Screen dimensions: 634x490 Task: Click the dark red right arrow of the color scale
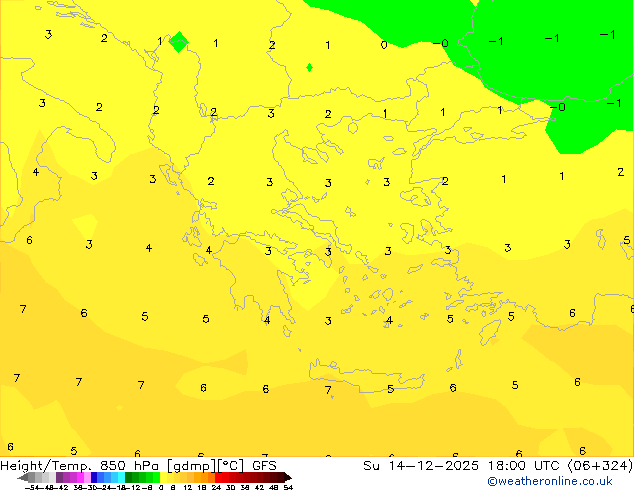coord(288,477)
